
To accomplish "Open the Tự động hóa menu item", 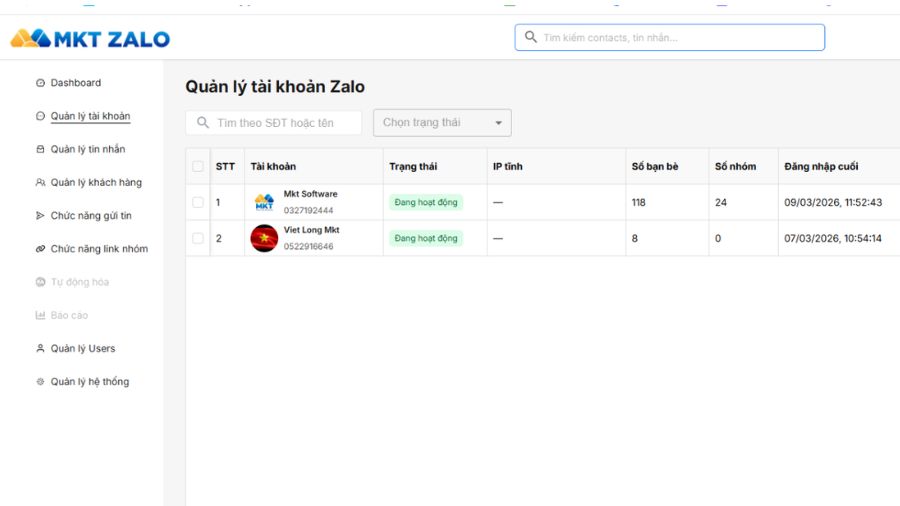I will tap(79, 282).
